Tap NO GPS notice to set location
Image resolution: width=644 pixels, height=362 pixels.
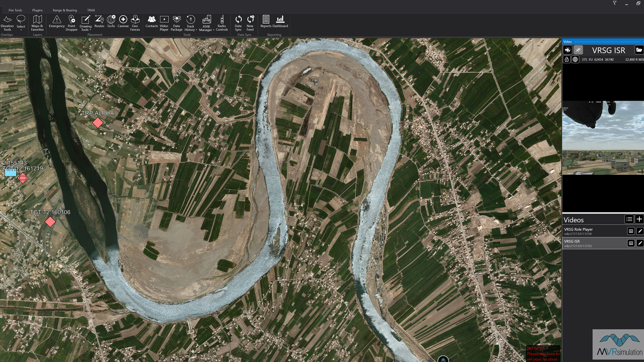pyautogui.click(x=543, y=354)
